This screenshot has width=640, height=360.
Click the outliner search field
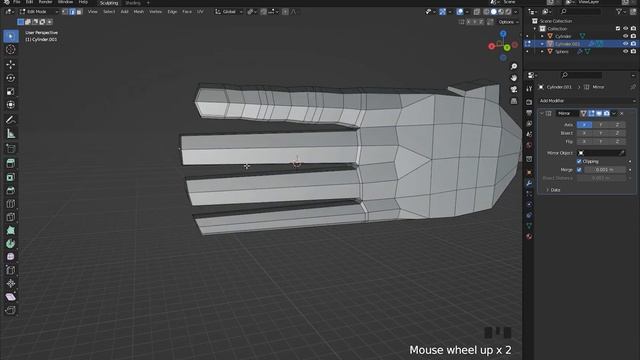[x=581, y=12]
